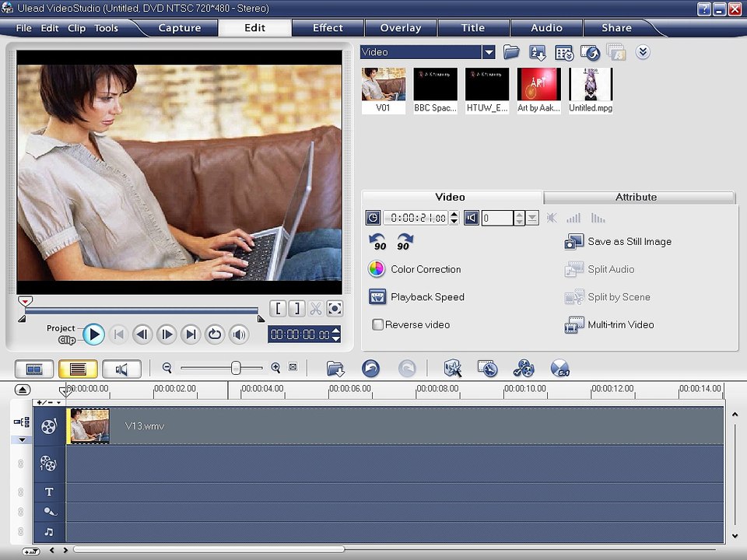
Task: Switch to the Effect step tab
Action: [328, 28]
